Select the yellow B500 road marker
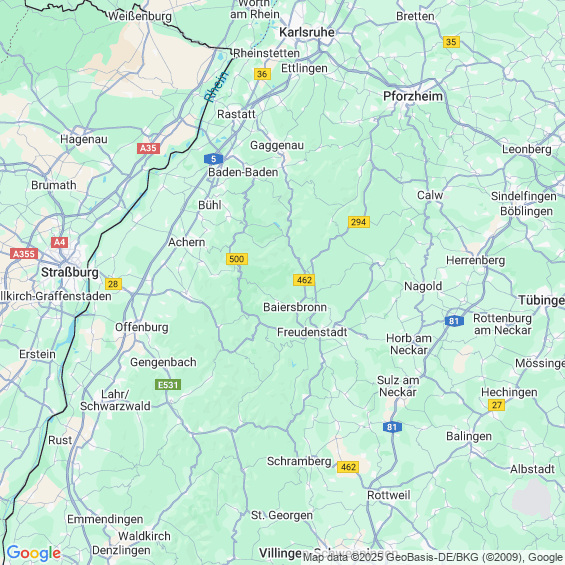 pyautogui.click(x=237, y=259)
